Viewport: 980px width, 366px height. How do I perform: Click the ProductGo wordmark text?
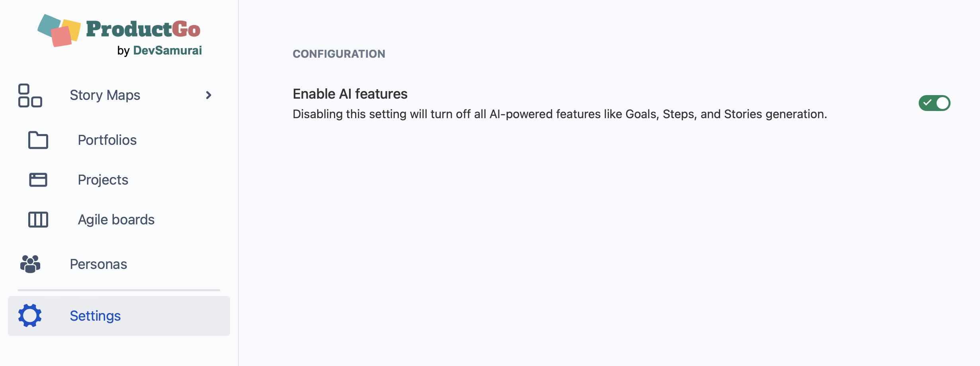(x=143, y=29)
